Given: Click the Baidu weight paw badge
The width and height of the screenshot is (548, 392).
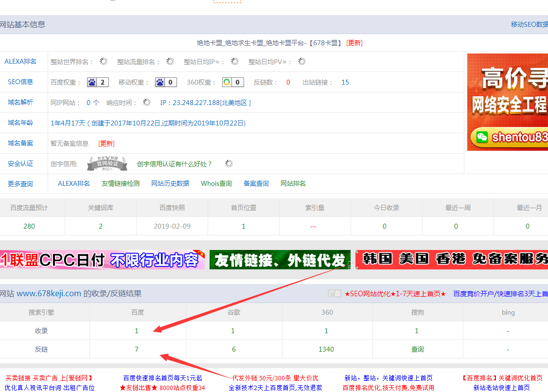Looking at the screenshot, I should tap(97, 82).
